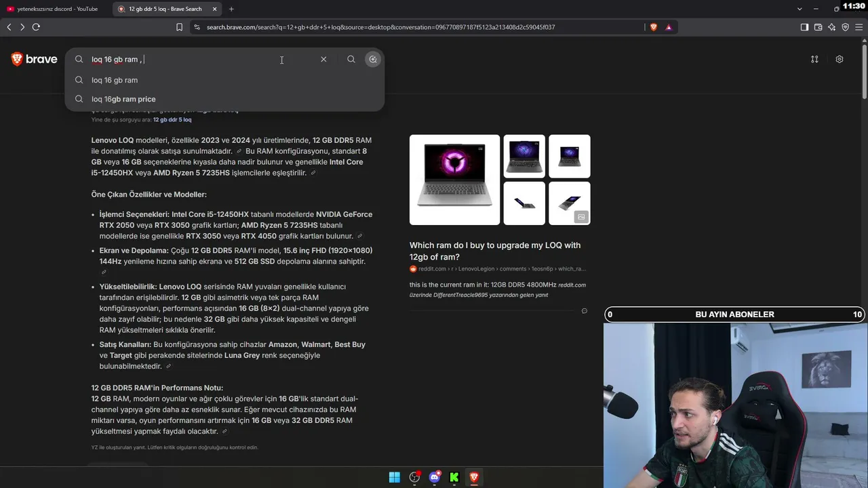
Task: Select the text 'Yükseltilebilirlik:'
Action: (x=128, y=287)
